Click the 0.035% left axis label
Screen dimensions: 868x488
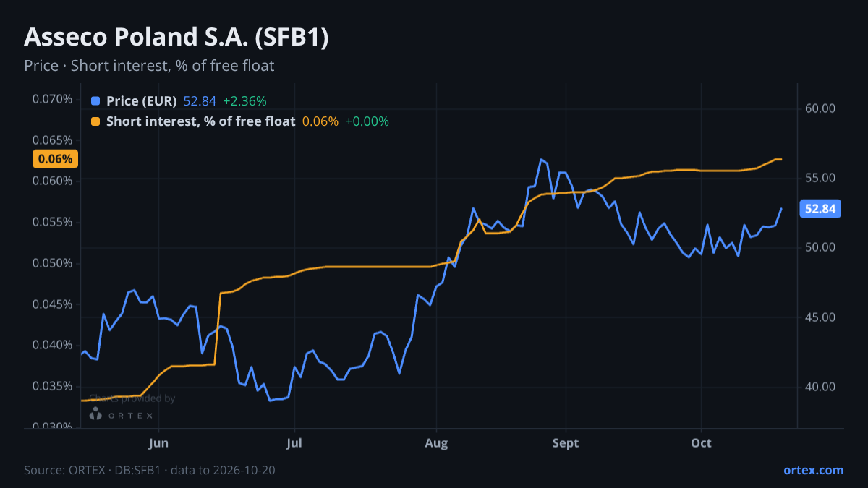(52, 386)
